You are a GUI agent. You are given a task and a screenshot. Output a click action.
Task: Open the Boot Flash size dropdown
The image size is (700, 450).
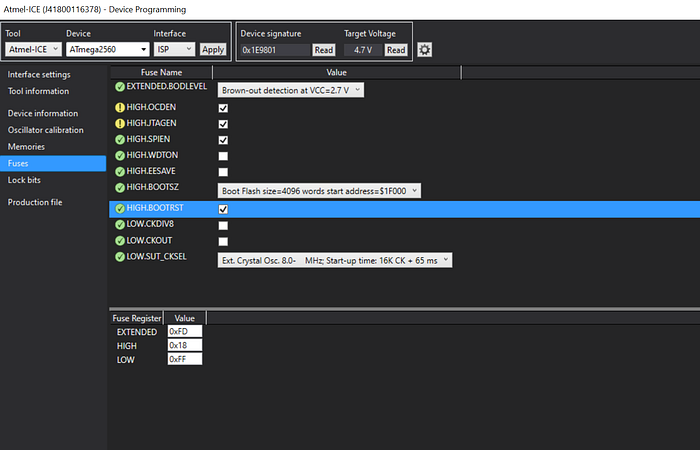pyautogui.click(x=319, y=191)
